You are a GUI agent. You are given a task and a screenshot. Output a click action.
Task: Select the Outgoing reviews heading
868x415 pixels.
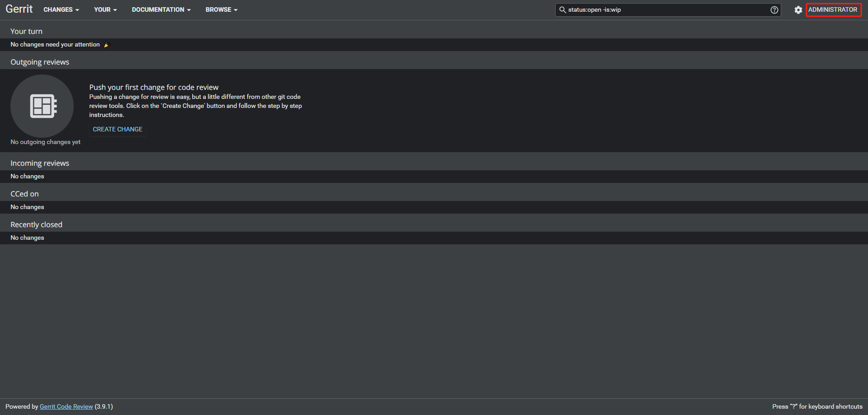(40, 62)
